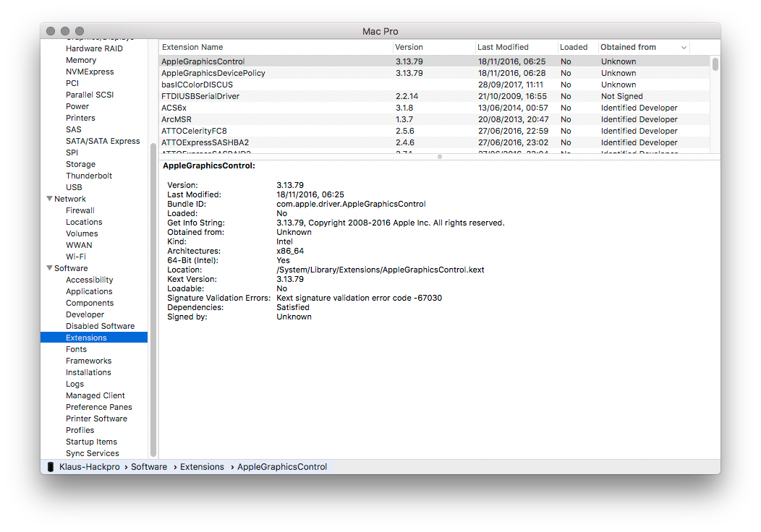Click Klaus-Hackpro in path bar

(x=89, y=466)
